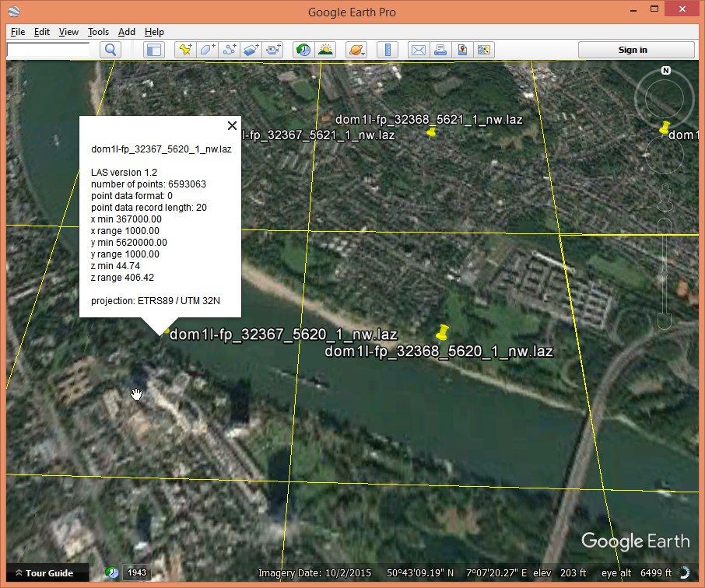Open the planet switcher dropdown
Viewport: 705px width, 588px height.
click(x=356, y=50)
